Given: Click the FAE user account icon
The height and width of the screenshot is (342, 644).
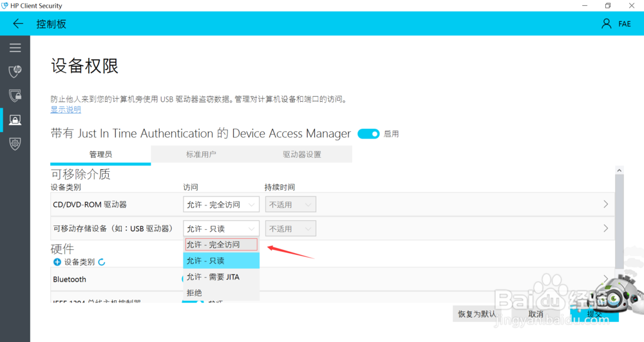Looking at the screenshot, I should coord(606,23).
